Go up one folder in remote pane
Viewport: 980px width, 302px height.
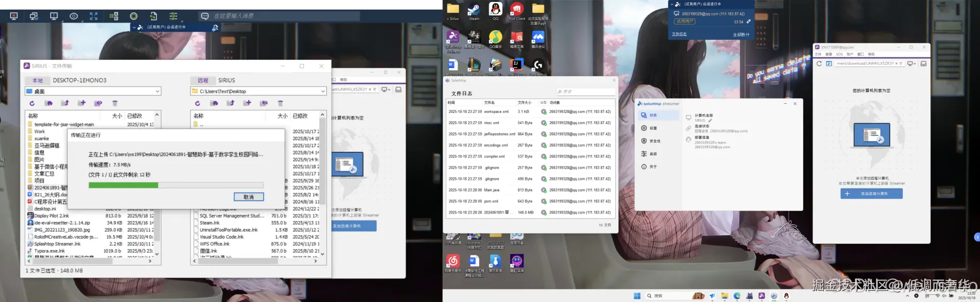coord(230,103)
